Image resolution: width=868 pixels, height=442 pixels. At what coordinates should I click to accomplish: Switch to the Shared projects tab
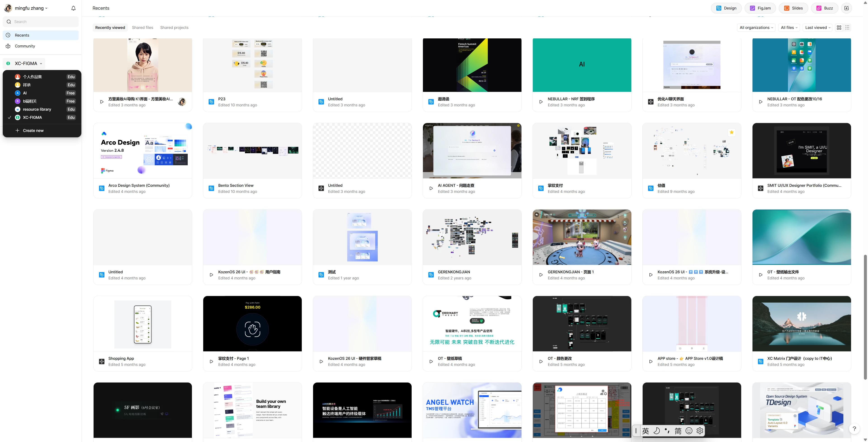[174, 28]
